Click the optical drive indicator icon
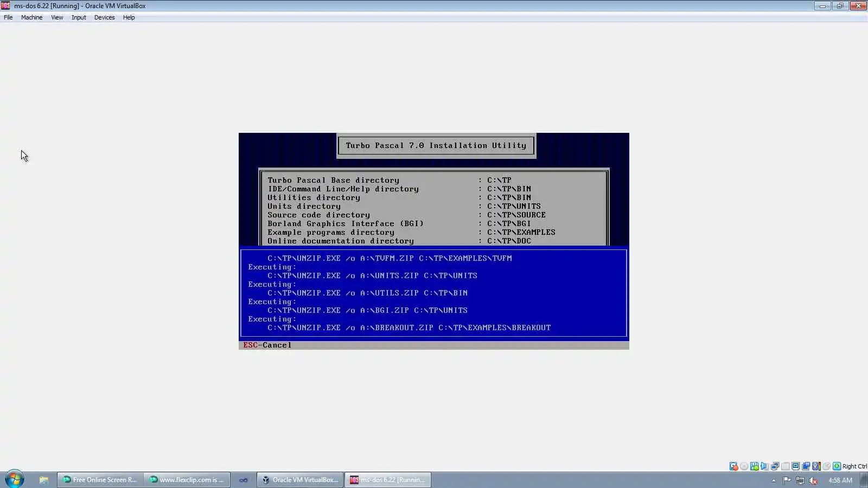 click(744, 466)
